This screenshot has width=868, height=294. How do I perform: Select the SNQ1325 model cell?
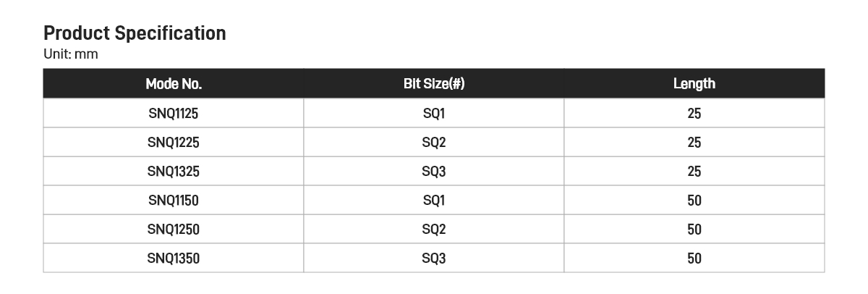[x=174, y=172]
